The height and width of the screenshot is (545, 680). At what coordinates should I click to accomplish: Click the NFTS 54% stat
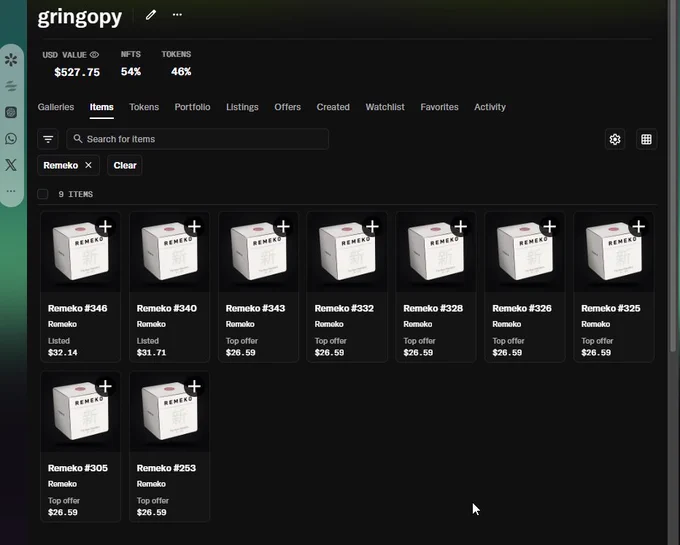click(x=131, y=63)
